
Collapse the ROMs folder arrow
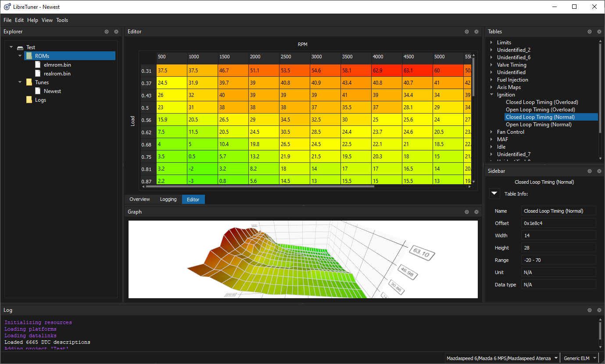point(20,56)
